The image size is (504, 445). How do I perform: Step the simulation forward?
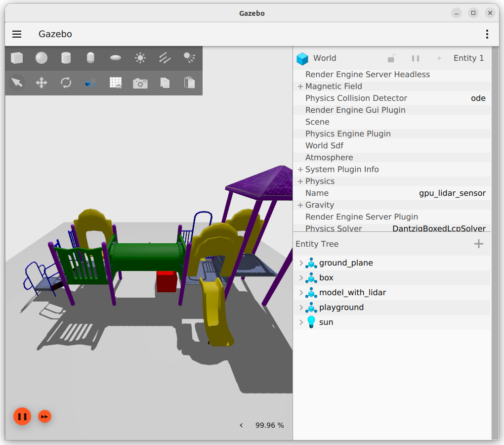point(44,417)
